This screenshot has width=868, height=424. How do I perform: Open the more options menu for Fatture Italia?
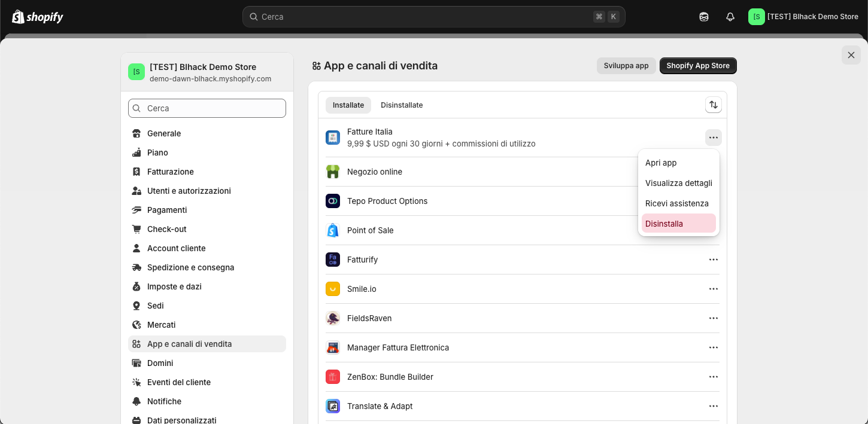[714, 138]
